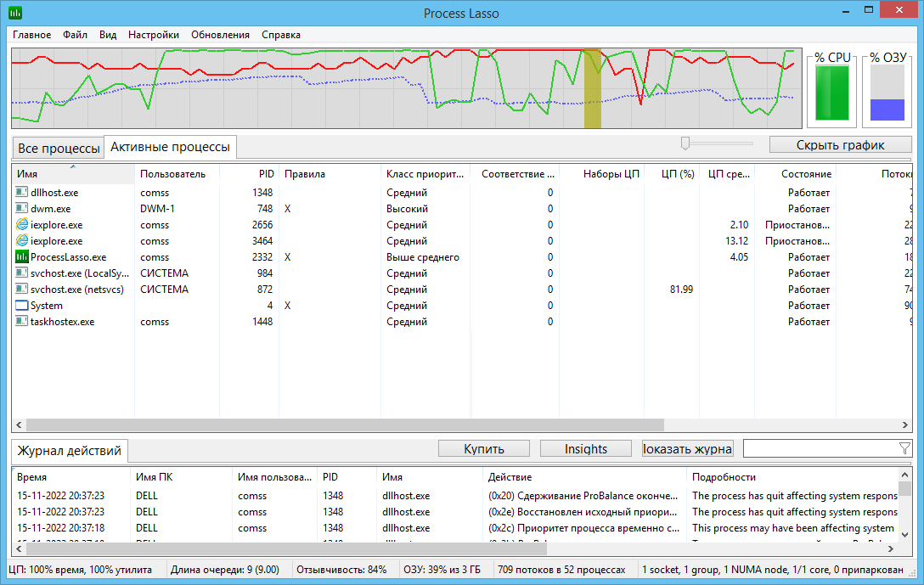Click the CPU history graph area
Screen dimensions: 924x585
[407, 88]
